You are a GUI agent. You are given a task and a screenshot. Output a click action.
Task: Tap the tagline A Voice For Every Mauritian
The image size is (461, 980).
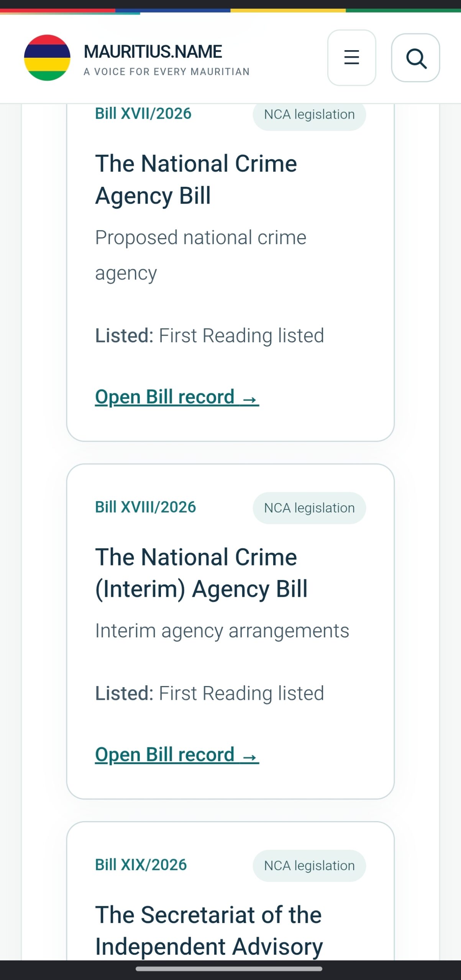click(167, 72)
